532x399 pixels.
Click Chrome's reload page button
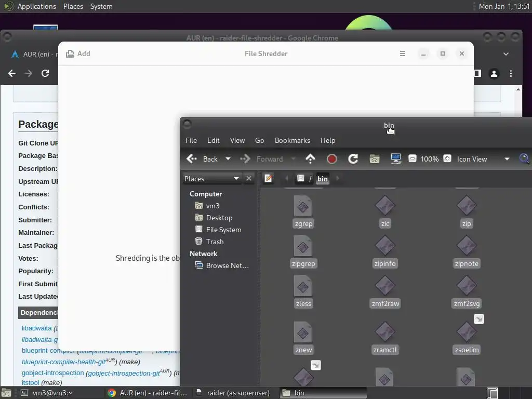click(45, 73)
